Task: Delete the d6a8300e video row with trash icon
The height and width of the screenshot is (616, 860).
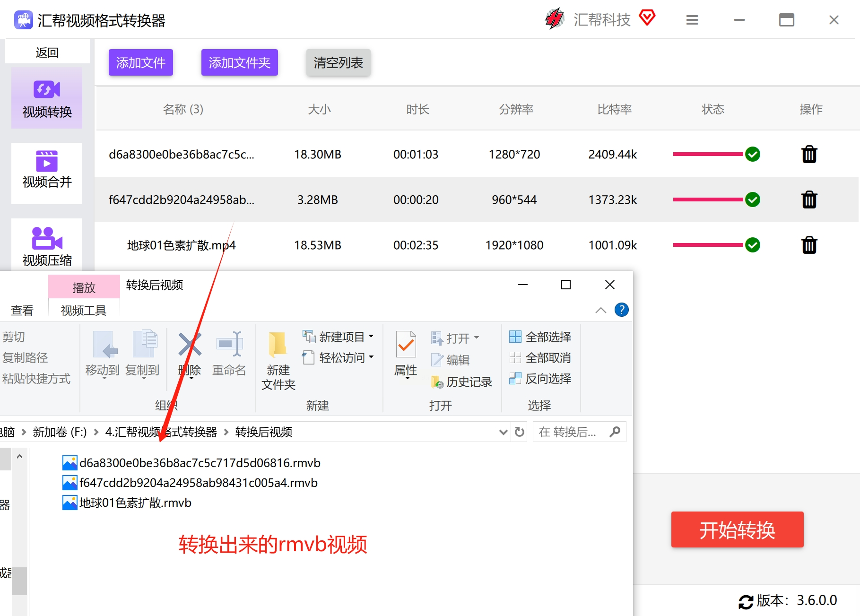Action: (809, 154)
